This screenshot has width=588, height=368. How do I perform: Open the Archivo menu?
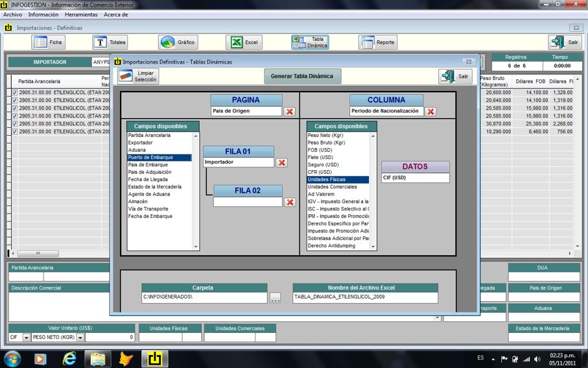13,14
